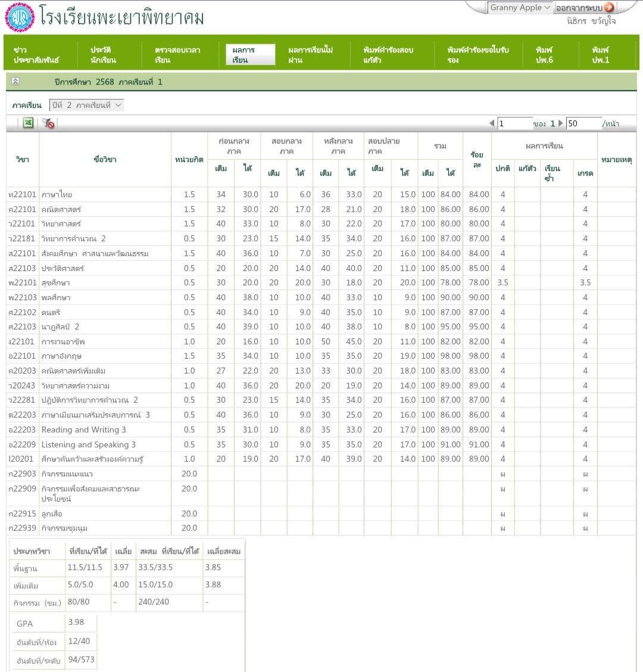Open the ผลการเรียนไม่ผ่าน menu

pos(310,55)
